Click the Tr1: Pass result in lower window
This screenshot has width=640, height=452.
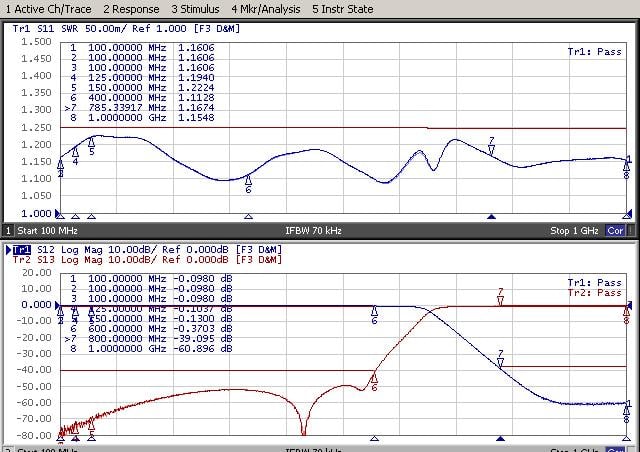coord(595,283)
